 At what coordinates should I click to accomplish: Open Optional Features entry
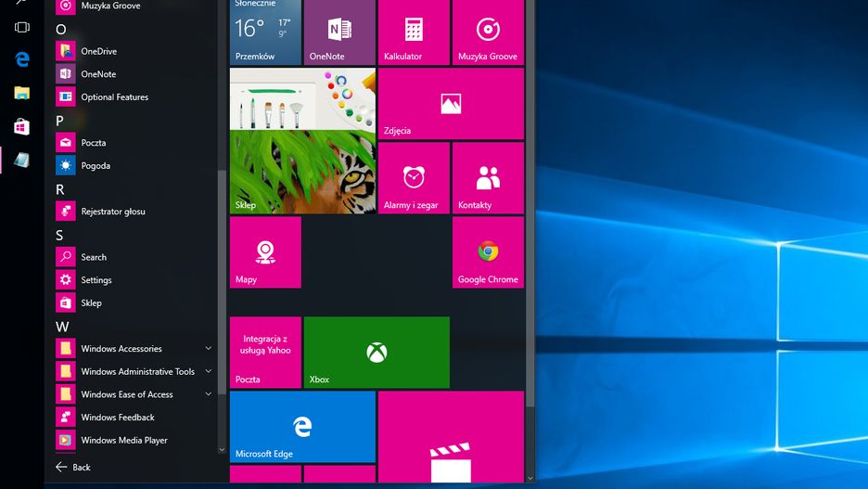pyautogui.click(x=133, y=97)
